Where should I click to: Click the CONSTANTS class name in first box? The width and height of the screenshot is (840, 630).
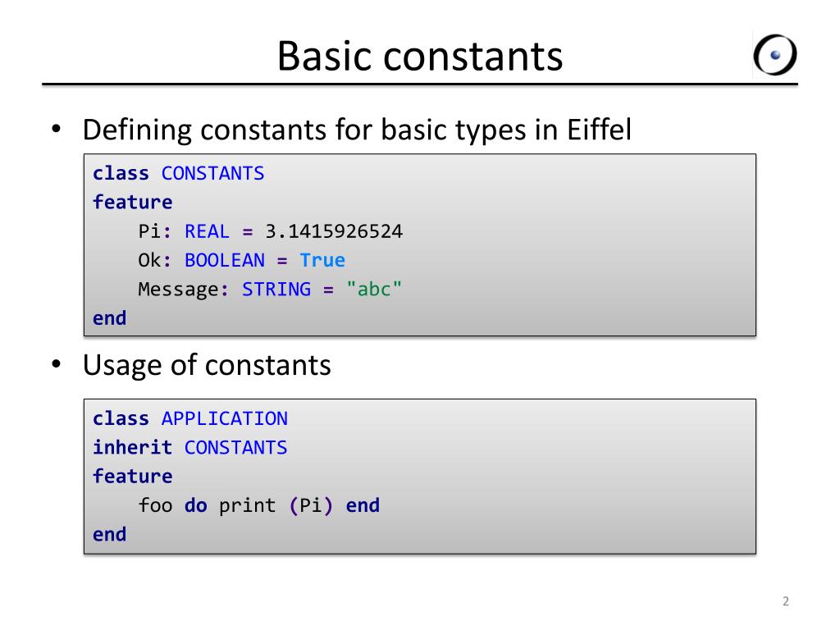click(x=212, y=174)
